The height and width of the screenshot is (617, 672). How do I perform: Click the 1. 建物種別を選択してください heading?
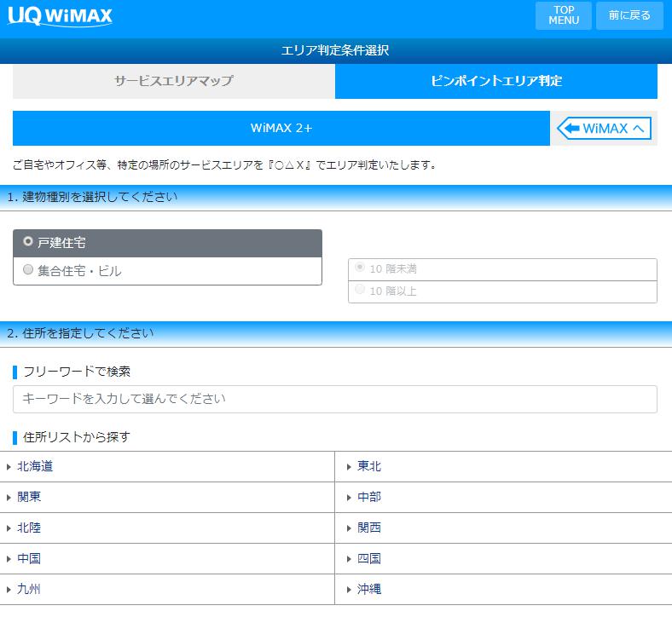click(x=92, y=197)
